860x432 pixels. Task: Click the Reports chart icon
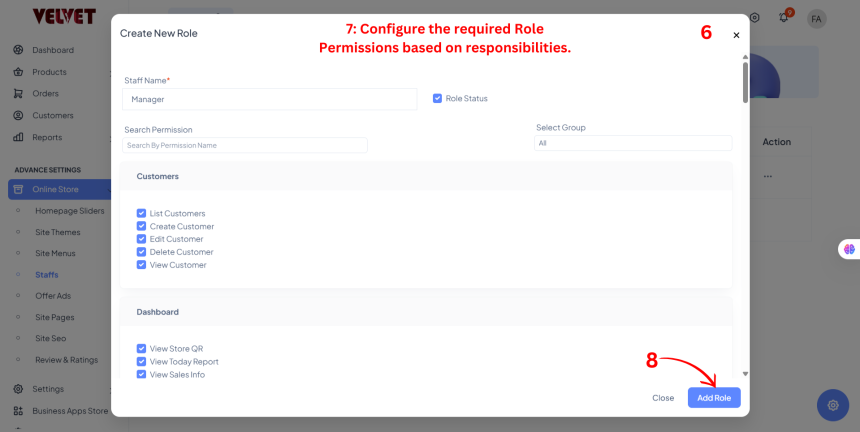[18, 137]
